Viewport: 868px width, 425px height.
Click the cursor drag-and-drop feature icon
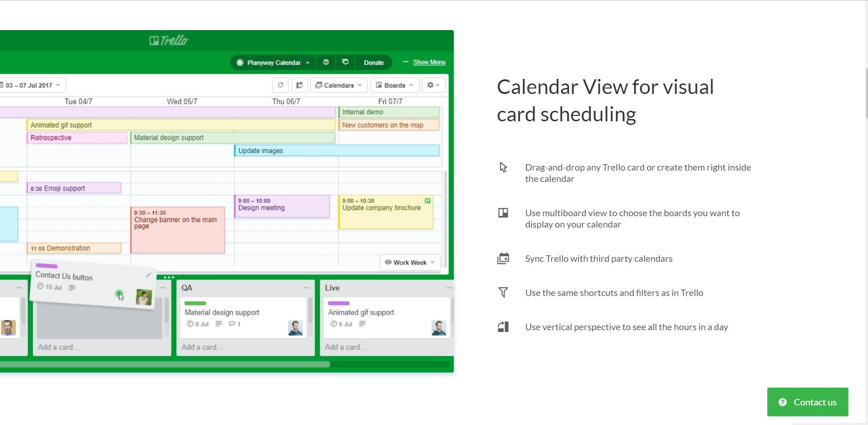point(503,167)
